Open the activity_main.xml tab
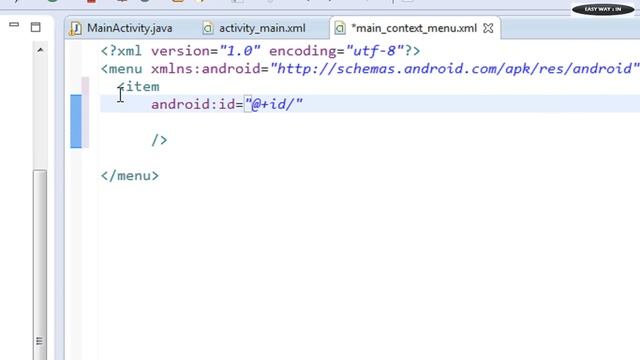 coord(262,28)
